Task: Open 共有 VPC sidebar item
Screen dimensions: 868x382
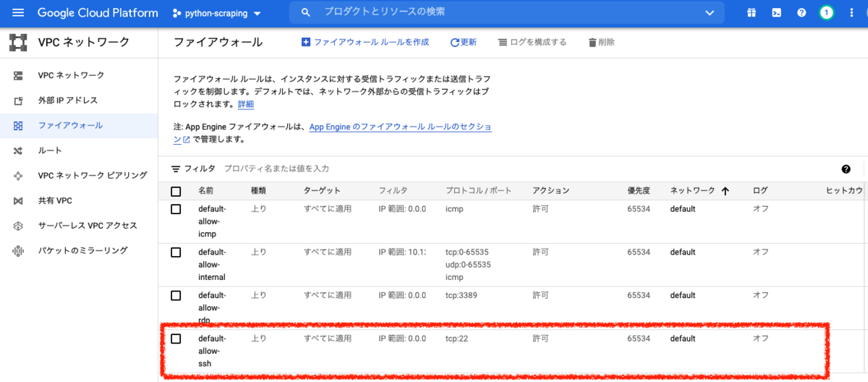Action: click(79, 200)
